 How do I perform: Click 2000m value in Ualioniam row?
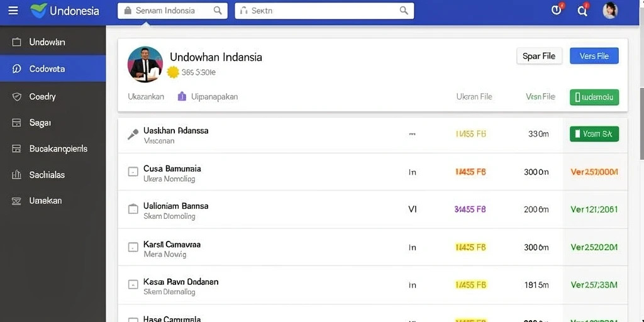click(x=536, y=209)
